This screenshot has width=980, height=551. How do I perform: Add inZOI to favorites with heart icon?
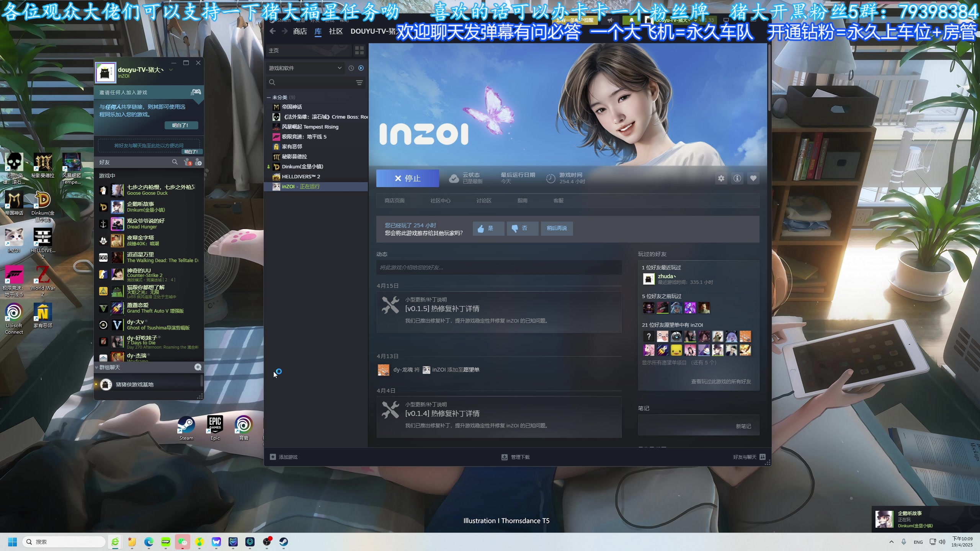753,178
